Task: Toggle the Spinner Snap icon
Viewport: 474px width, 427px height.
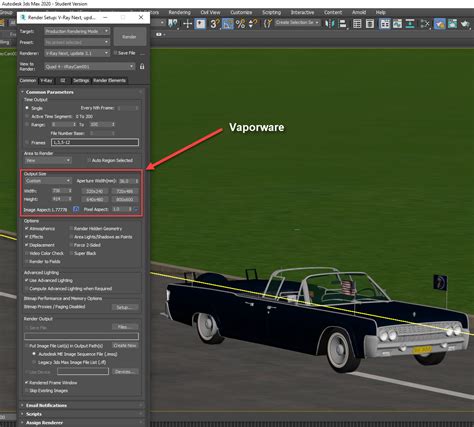Action: 253,24
